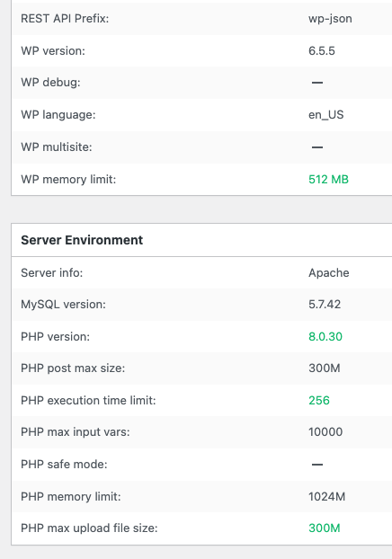The height and width of the screenshot is (559, 392).
Task: Click the wp-json REST API prefix value
Action: coord(330,19)
